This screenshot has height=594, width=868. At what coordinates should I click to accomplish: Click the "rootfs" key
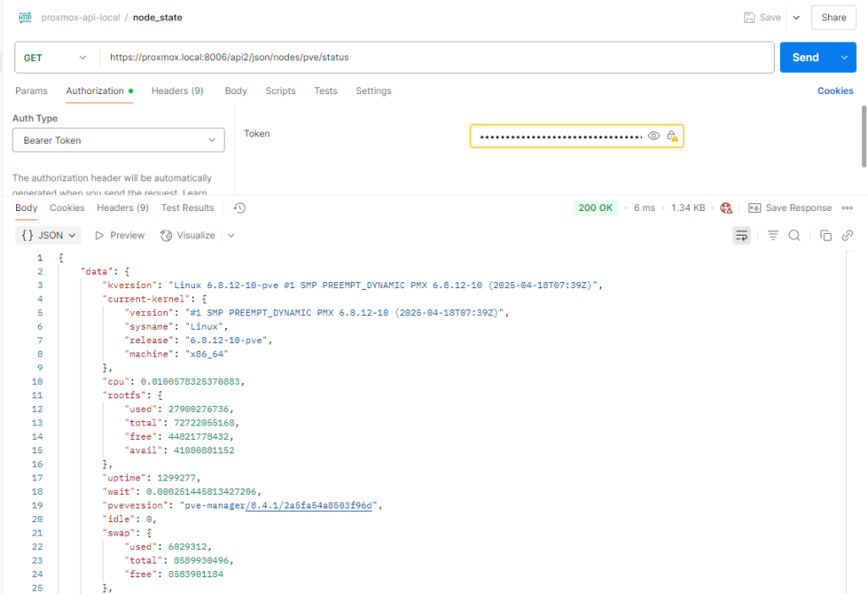(124, 395)
